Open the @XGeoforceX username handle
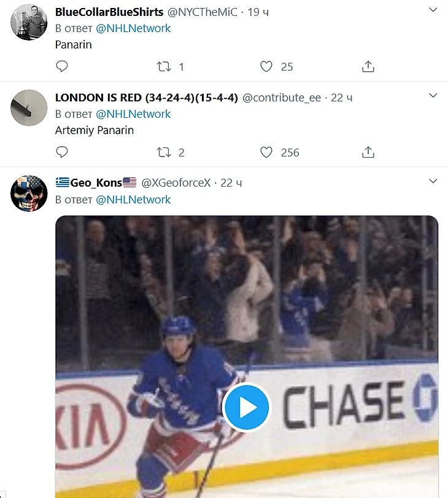448x498 pixels. click(176, 183)
